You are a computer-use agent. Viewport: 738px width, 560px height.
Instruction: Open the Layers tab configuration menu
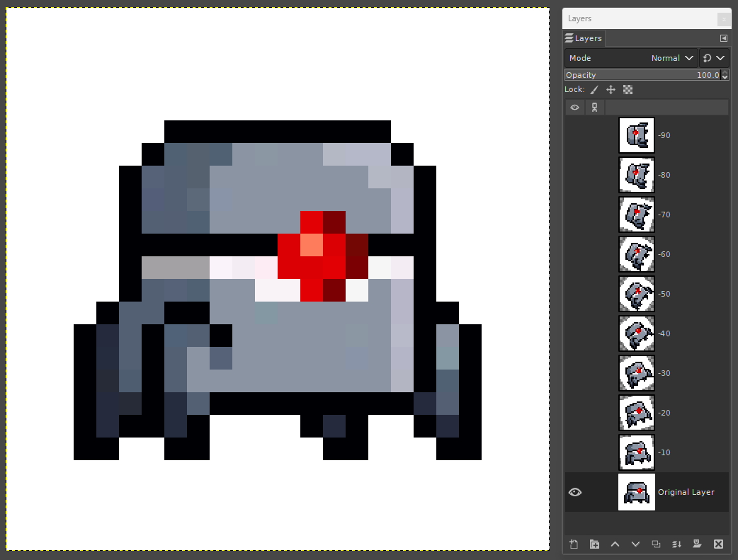coord(724,38)
